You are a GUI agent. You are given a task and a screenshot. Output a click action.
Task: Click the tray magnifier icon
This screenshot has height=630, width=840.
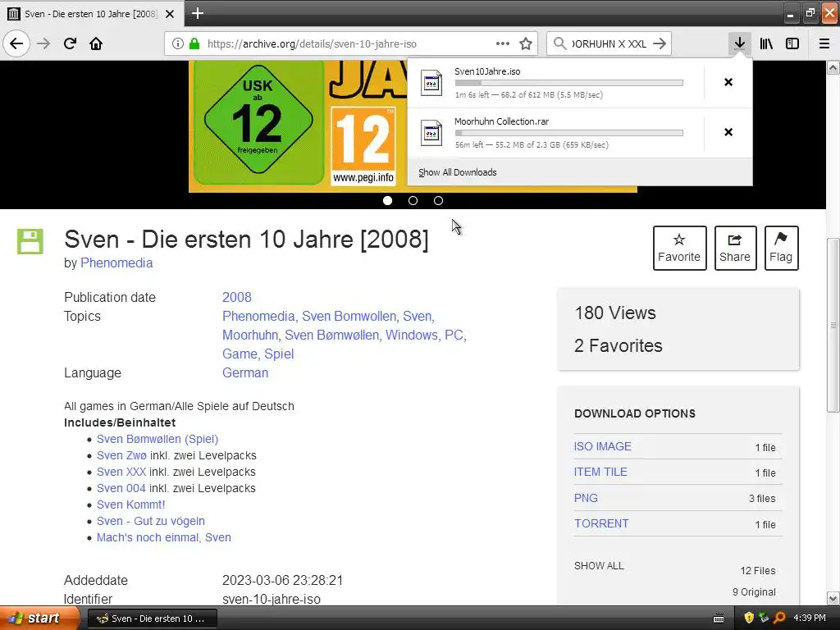(779, 618)
